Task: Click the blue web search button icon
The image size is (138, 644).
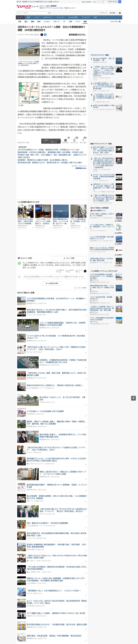Action: [x=120, y=2]
